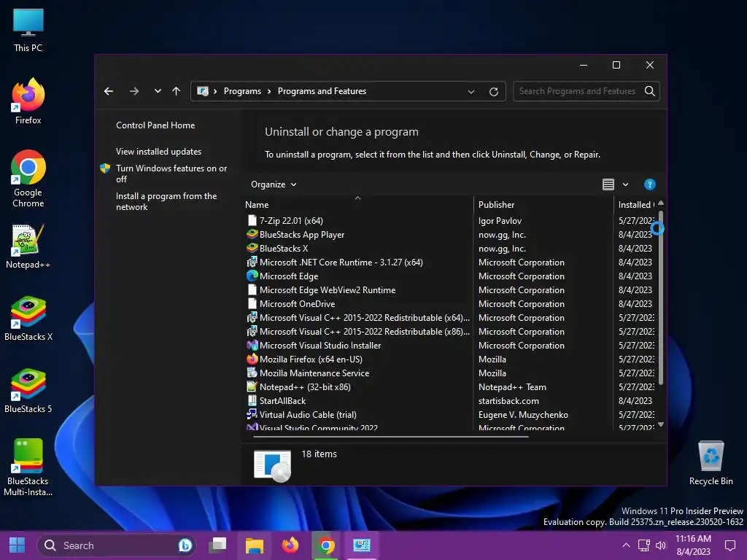
Task: Click the BlueStacks App Player list icon
Action: pyautogui.click(x=252, y=234)
